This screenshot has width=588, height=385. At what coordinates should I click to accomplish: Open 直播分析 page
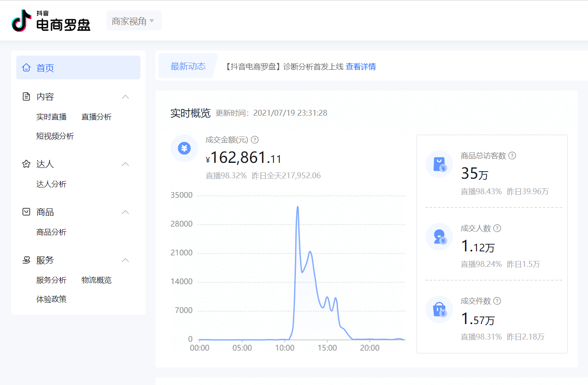click(97, 117)
